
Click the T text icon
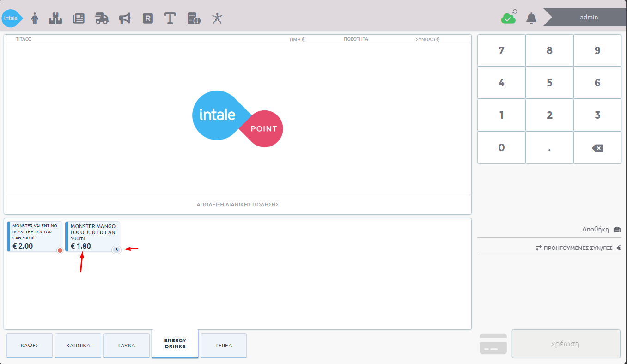click(x=170, y=18)
